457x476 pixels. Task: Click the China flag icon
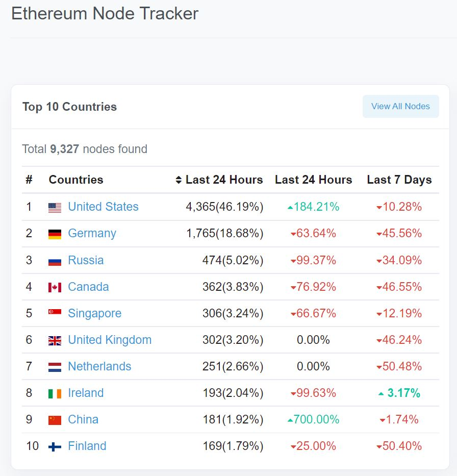[x=55, y=420]
